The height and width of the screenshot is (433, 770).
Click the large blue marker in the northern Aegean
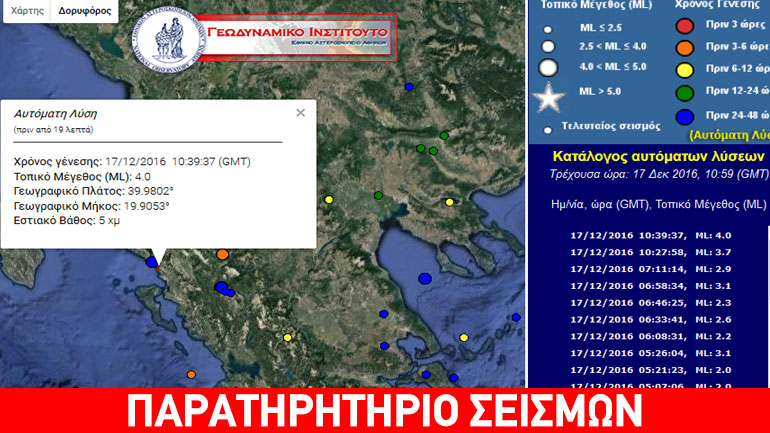coord(425,279)
